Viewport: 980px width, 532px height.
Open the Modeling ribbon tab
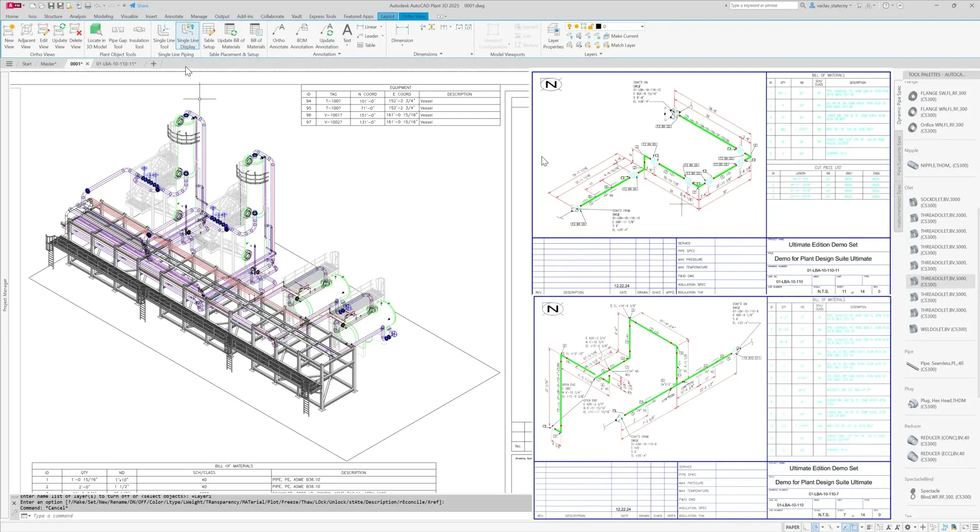click(x=103, y=16)
